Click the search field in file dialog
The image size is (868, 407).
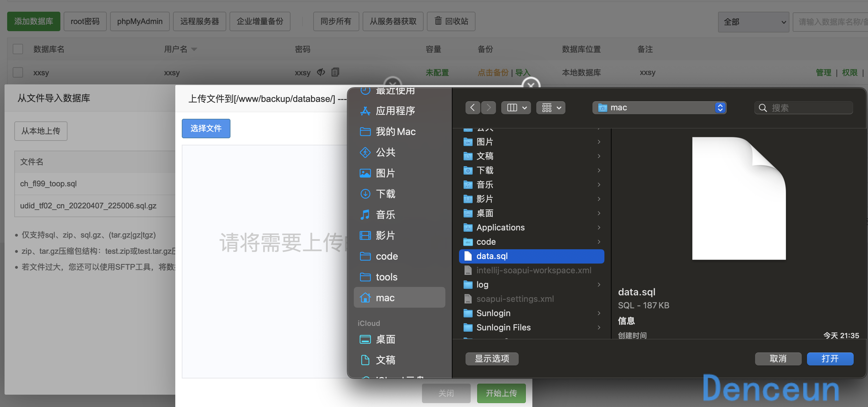804,108
